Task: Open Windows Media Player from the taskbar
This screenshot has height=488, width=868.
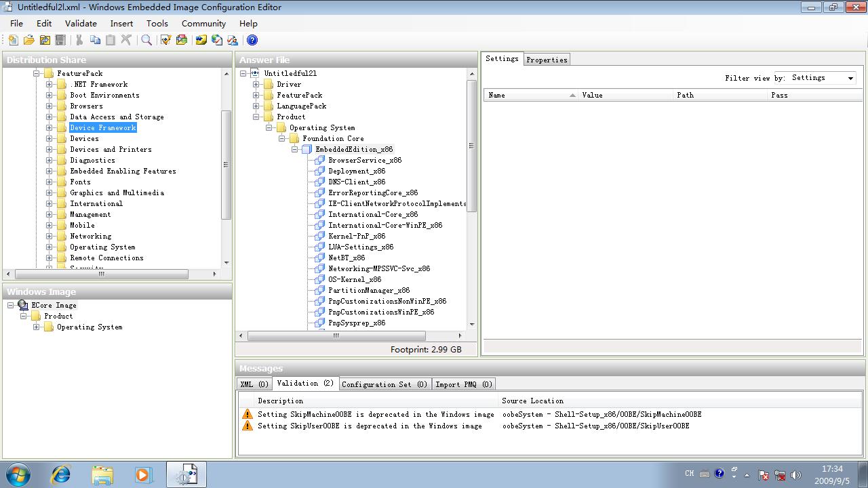Action: 143,474
